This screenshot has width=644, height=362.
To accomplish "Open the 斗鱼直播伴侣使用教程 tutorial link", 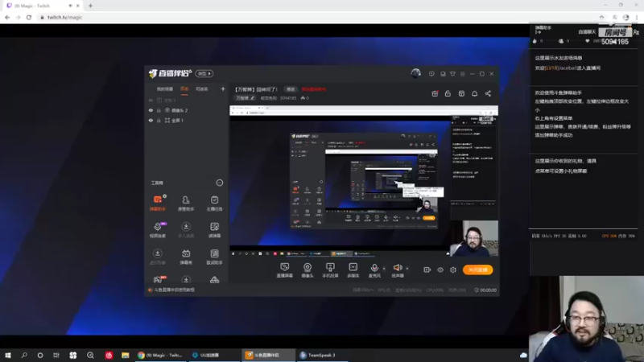I will point(174,290).
